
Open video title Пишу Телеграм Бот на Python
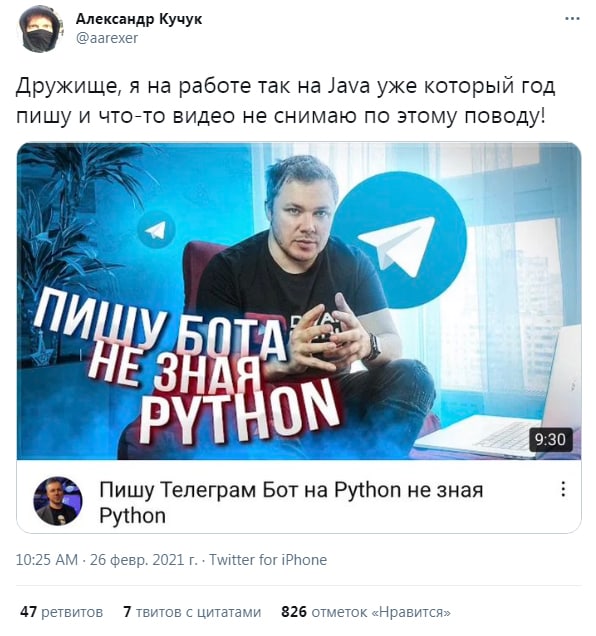pyautogui.click(x=291, y=503)
